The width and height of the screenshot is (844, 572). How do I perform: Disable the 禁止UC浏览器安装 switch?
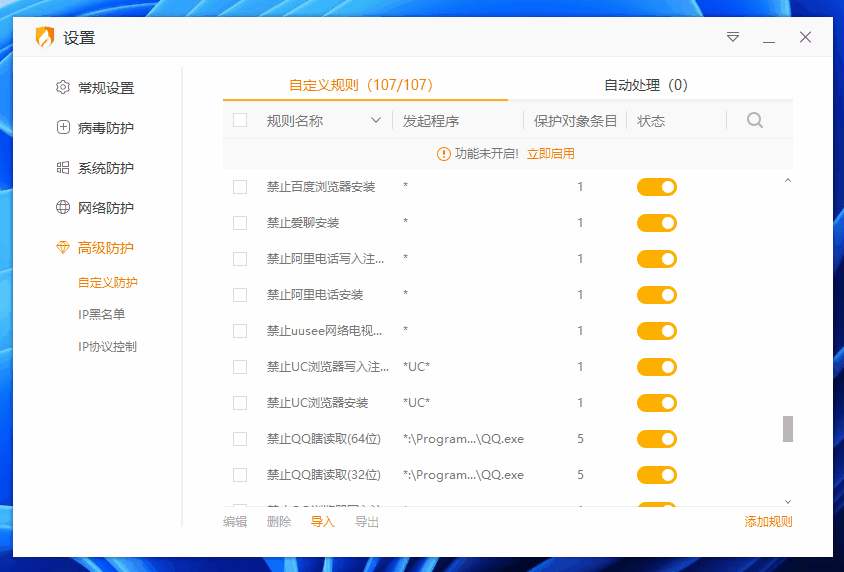click(x=657, y=403)
